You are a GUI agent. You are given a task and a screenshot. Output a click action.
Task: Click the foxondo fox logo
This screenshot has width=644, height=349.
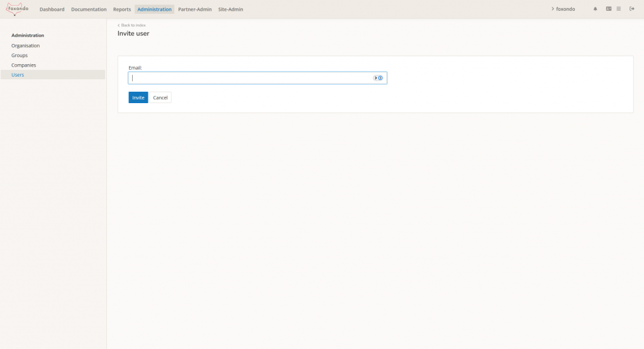click(17, 9)
